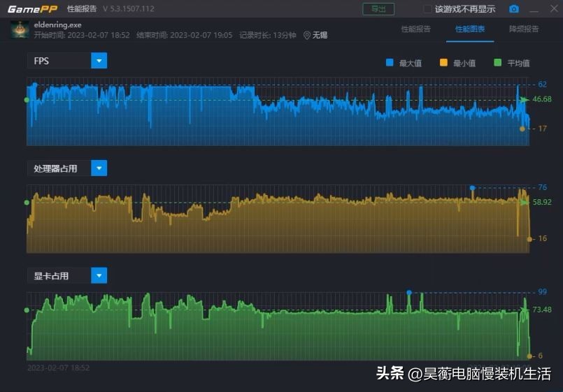Click the FPS average value 46.68

pos(542,99)
